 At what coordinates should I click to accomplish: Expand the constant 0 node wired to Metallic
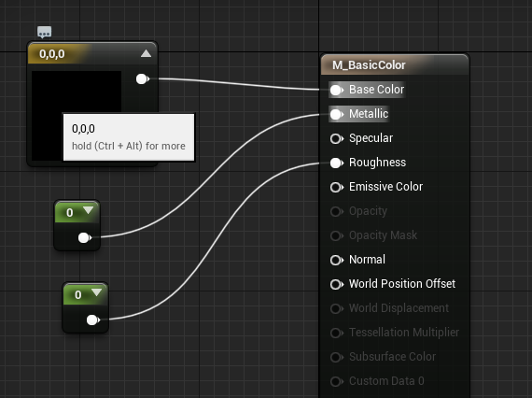[x=89, y=210]
